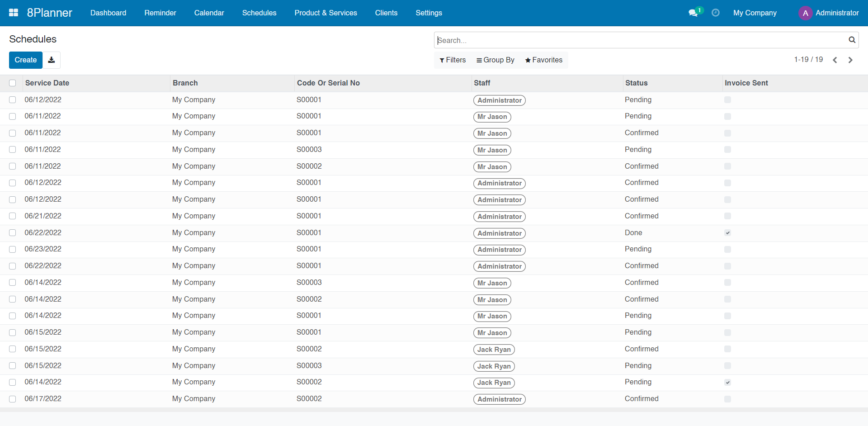The height and width of the screenshot is (426, 868).
Task: Toggle the select-all header checkbox
Action: pos(12,83)
